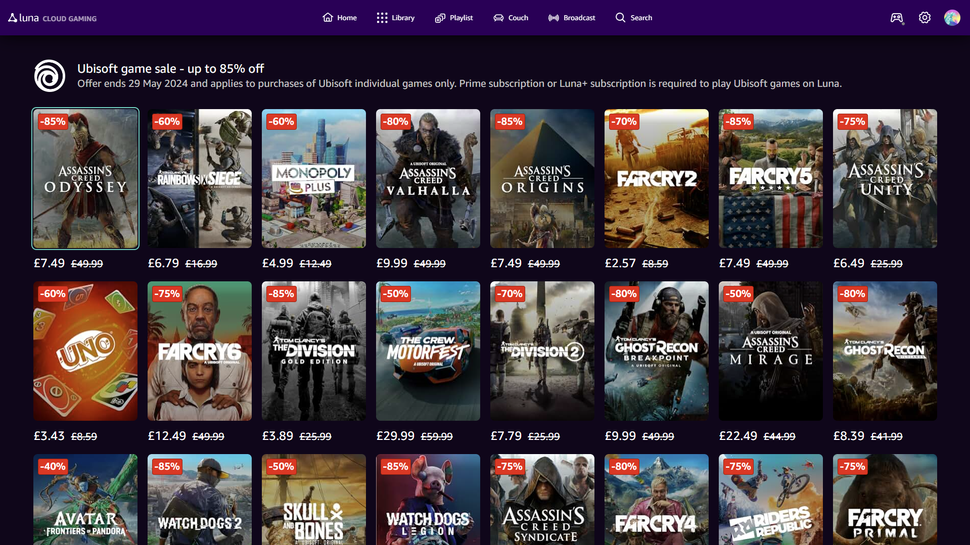Open the Watch Dogs 2 cover
This screenshot has height=545, width=970.
pos(200,500)
